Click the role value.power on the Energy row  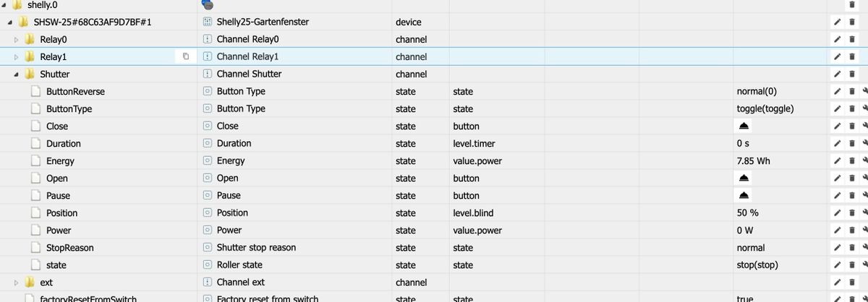tap(477, 160)
